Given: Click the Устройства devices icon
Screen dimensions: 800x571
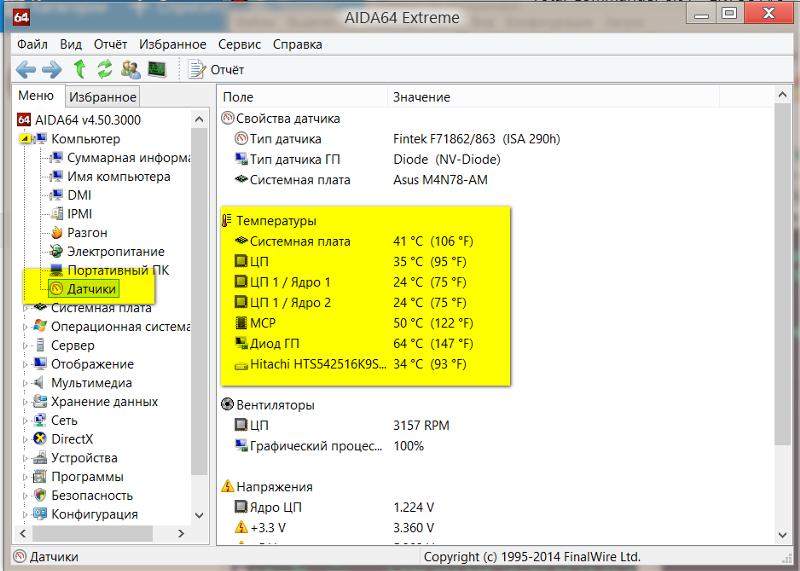Looking at the screenshot, I should click(x=40, y=458).
